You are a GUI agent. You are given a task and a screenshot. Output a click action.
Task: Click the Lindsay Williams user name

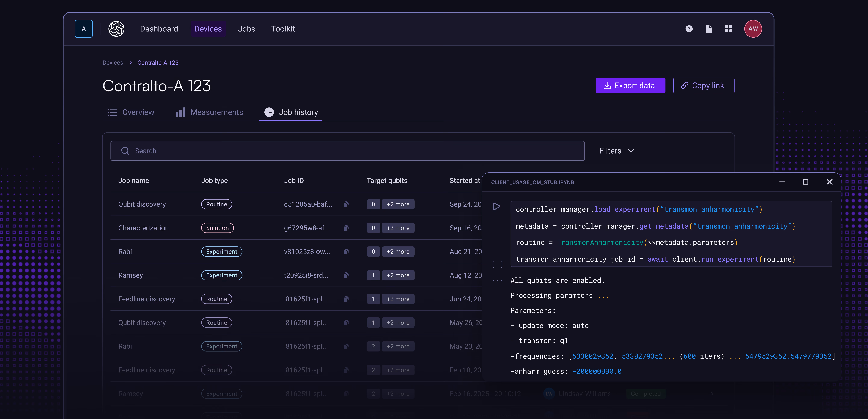click(x=585, y=394)
